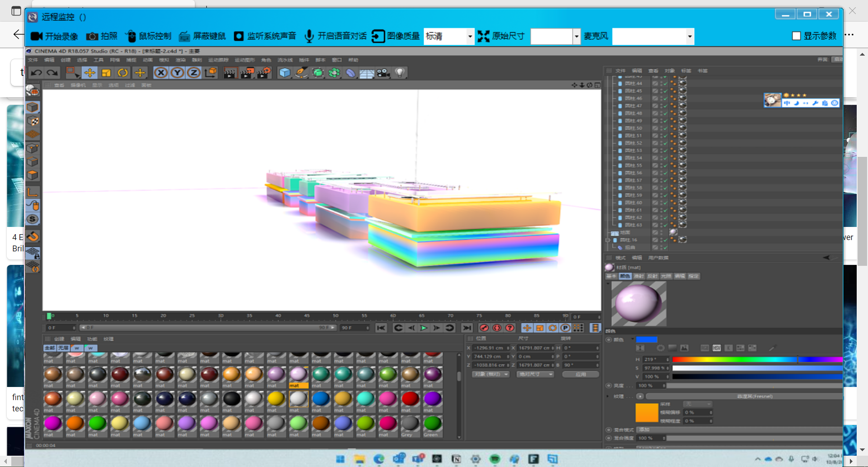Toggle the Y axis lock

pyautogui.click(x=177, y=73)
